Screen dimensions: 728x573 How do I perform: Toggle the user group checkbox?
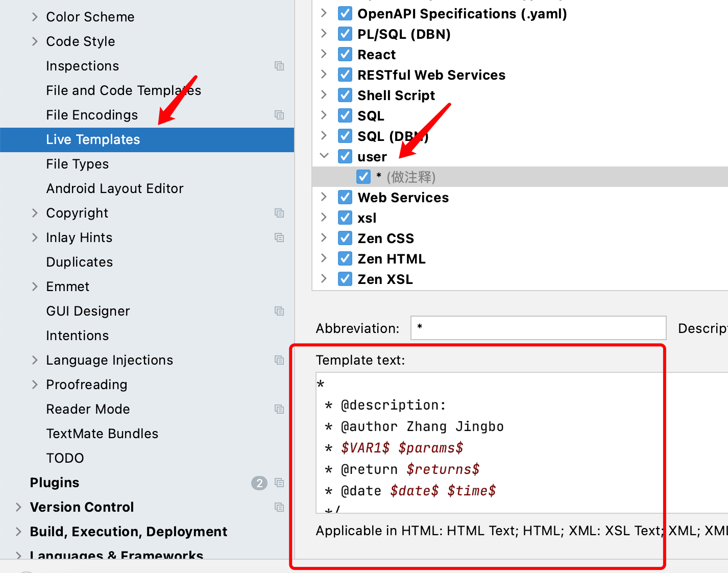tap(345, 157)
